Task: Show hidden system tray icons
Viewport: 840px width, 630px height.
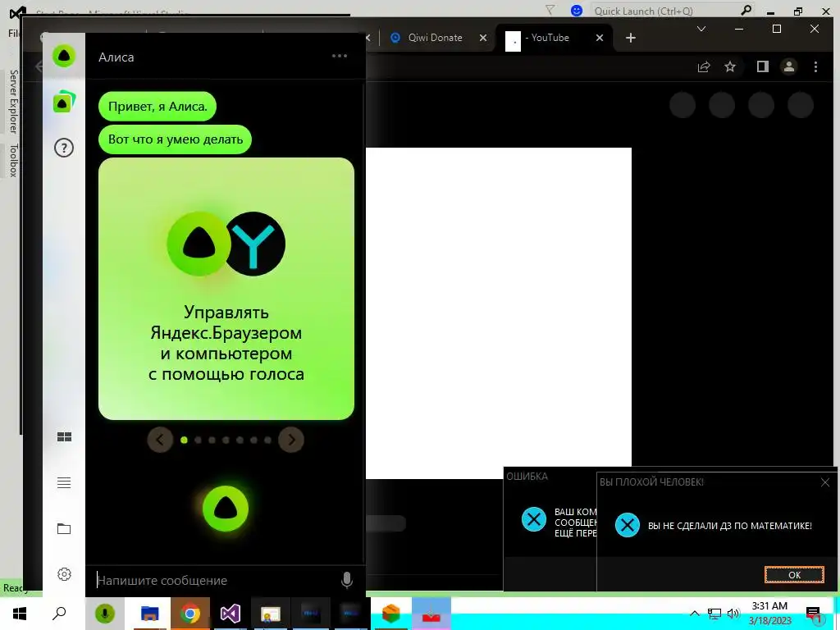Action: [x=694, y=614]
